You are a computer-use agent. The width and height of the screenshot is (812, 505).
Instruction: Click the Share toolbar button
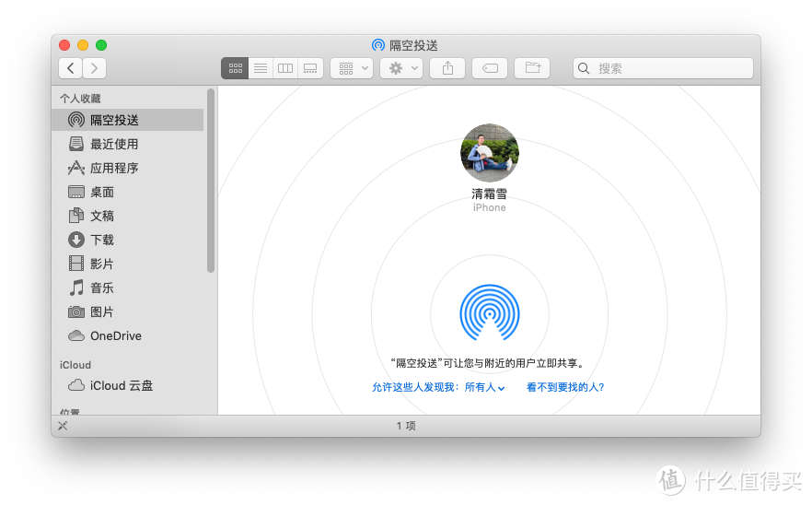pos(447,68)
